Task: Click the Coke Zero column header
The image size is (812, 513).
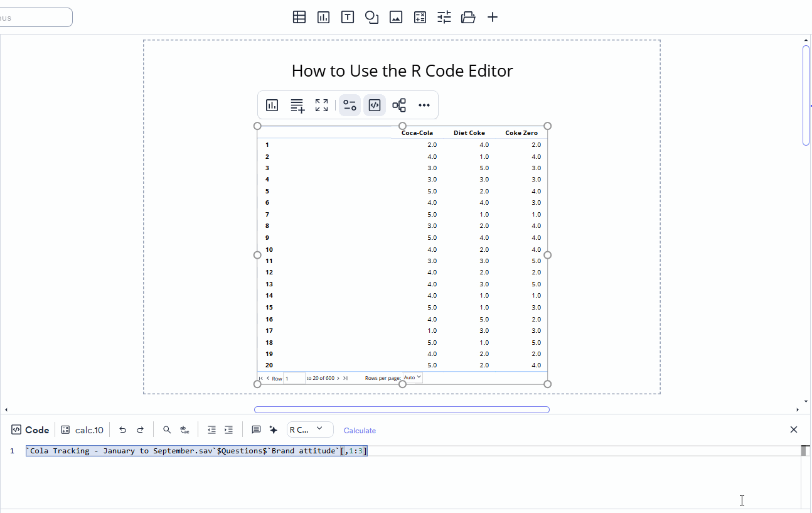Action: (x=521, y=133)
